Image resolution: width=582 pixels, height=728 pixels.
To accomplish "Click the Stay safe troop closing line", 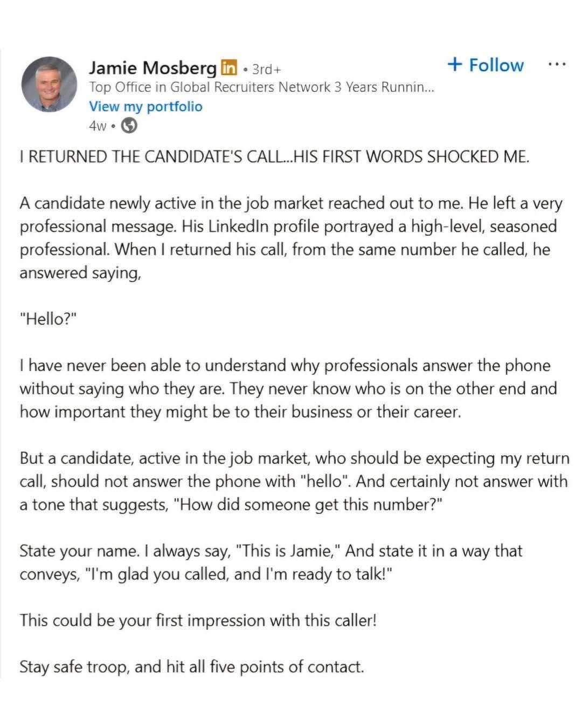I will 191,667.
